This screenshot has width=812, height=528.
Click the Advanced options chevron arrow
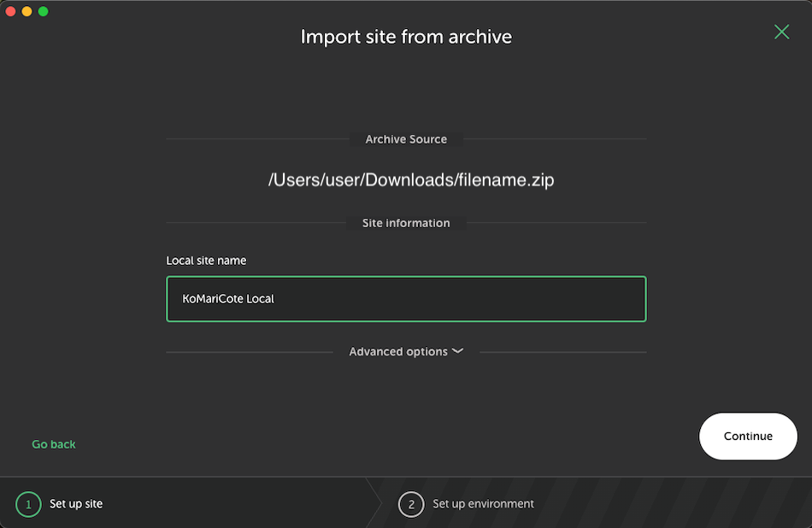coord(458,351)
